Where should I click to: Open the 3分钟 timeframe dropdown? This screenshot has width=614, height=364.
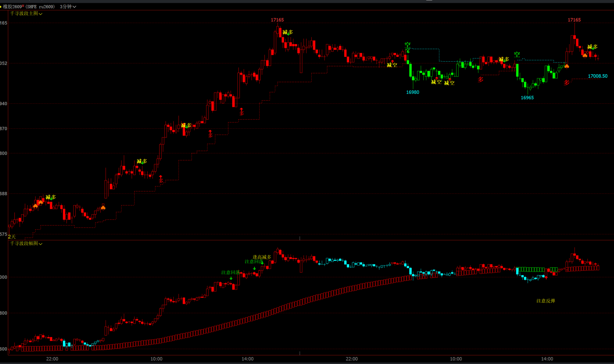coord(68,7)
